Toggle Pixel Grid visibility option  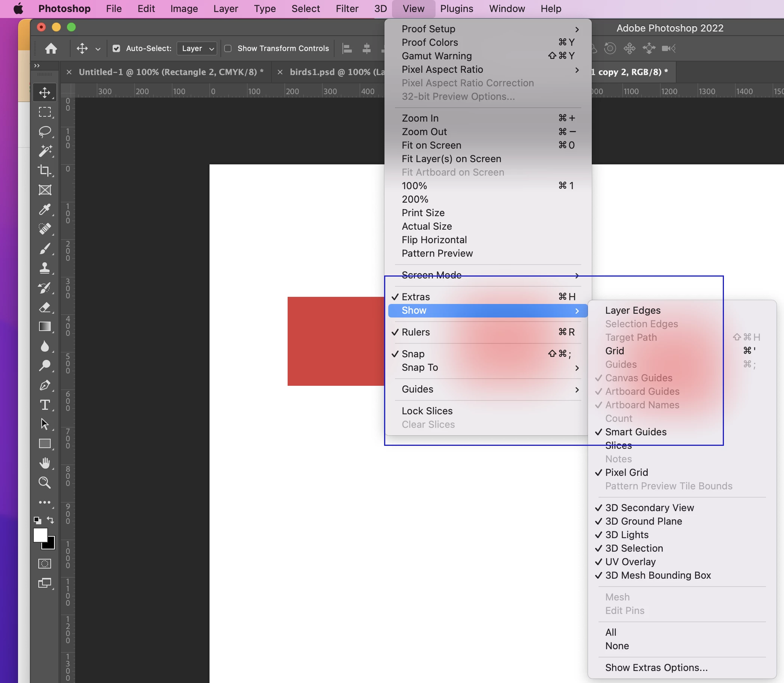(x=627, y=472)
